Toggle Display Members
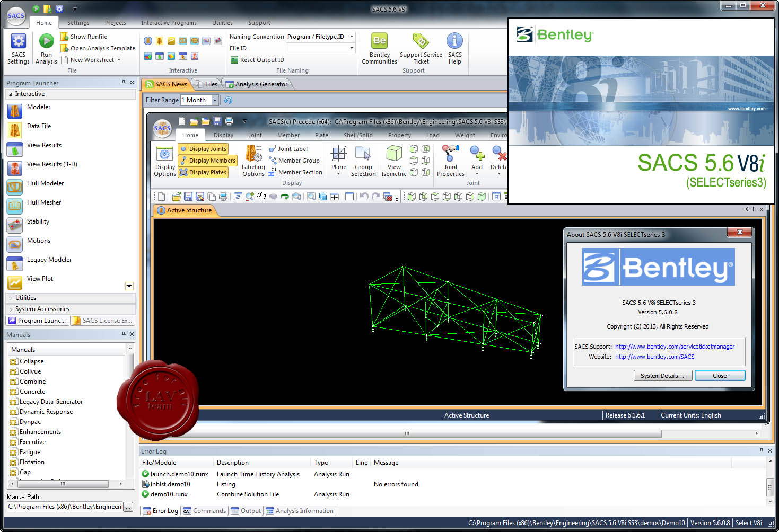 pos(207,161)
